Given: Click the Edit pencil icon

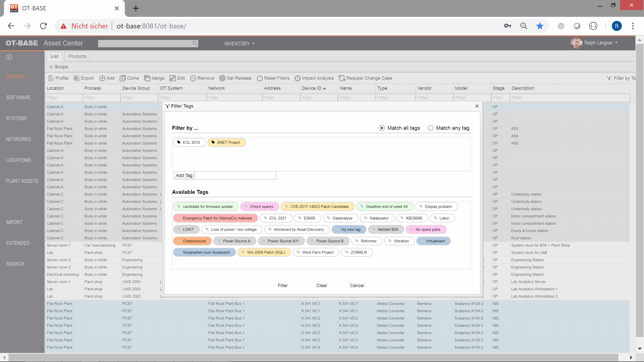Looking at the screenshot, I should 172,78.
